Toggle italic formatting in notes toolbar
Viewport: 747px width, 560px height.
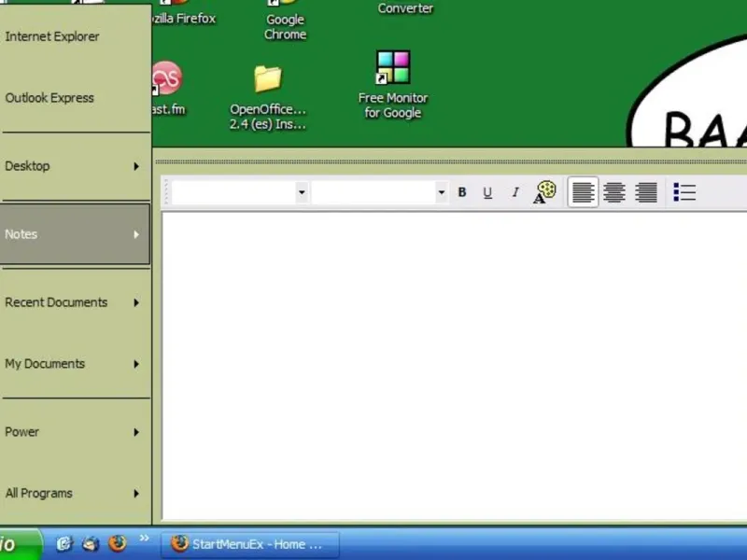515,192
